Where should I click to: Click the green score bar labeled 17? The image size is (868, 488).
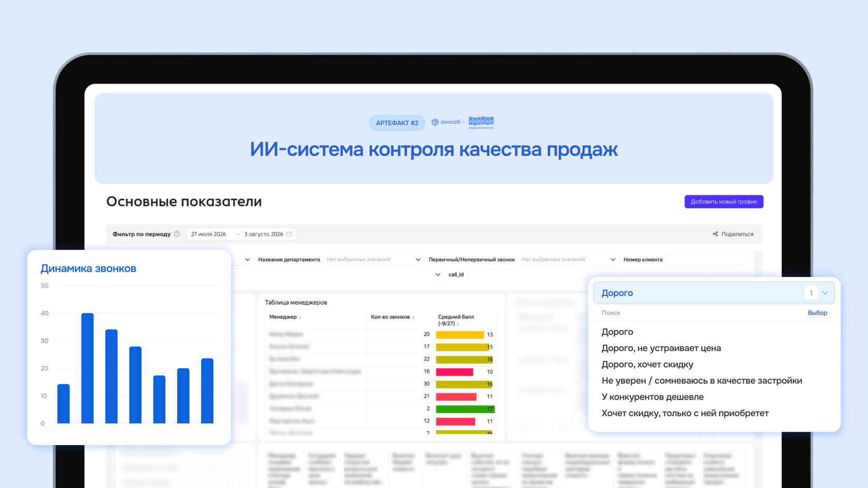tap(465, 409)
